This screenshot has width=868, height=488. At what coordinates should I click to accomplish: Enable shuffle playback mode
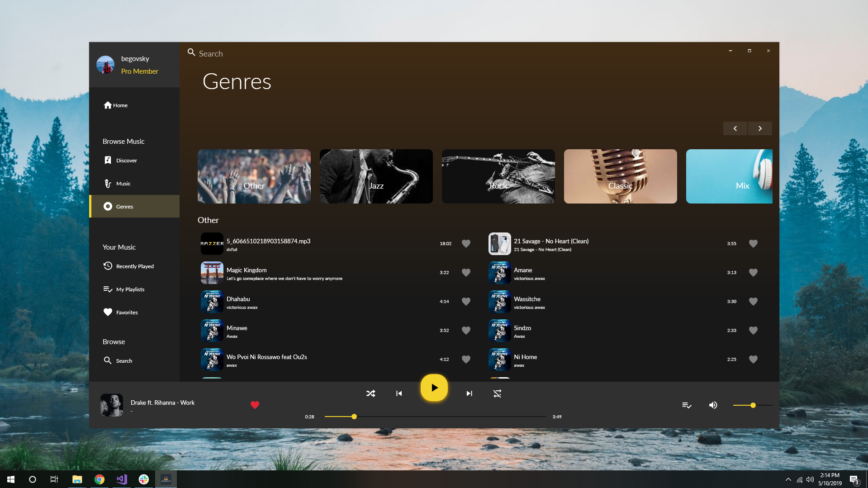pos(371,393)
